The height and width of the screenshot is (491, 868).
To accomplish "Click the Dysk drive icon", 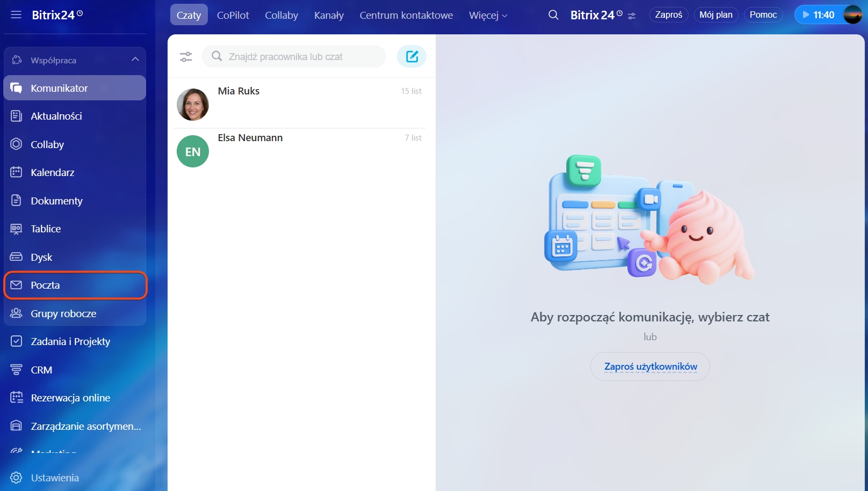I will tap(16, 257).
